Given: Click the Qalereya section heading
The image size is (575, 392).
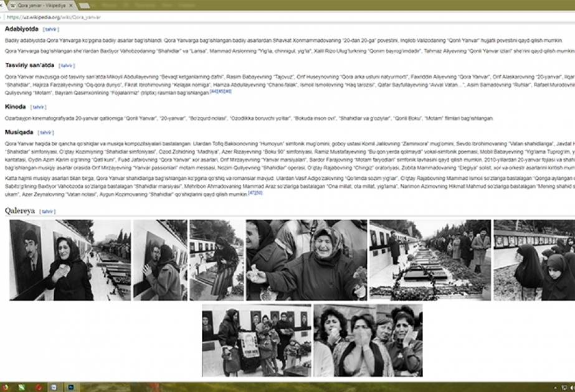Looking at the screenshot, I should [x=20, y=211].
